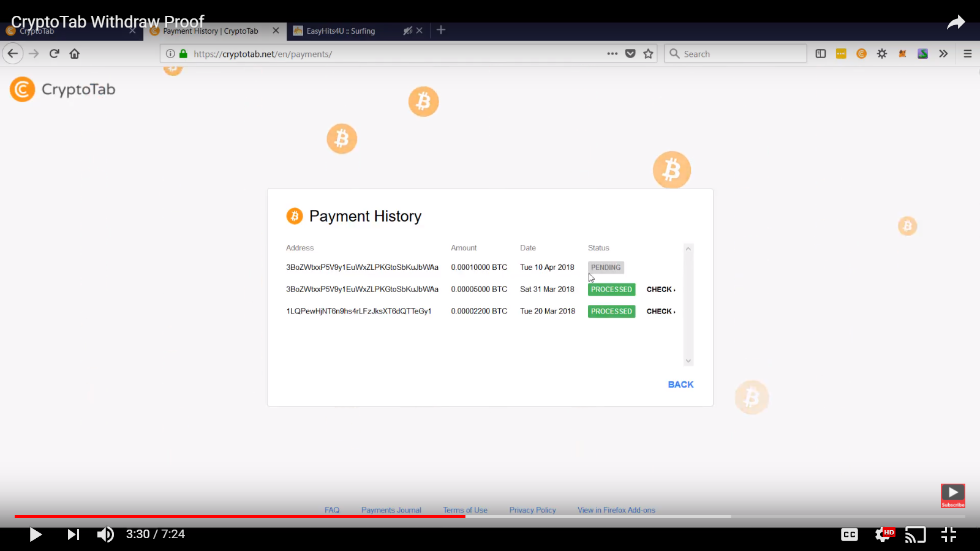
Task: Exit theater mode on the player
Action: (x=950, y=534)
